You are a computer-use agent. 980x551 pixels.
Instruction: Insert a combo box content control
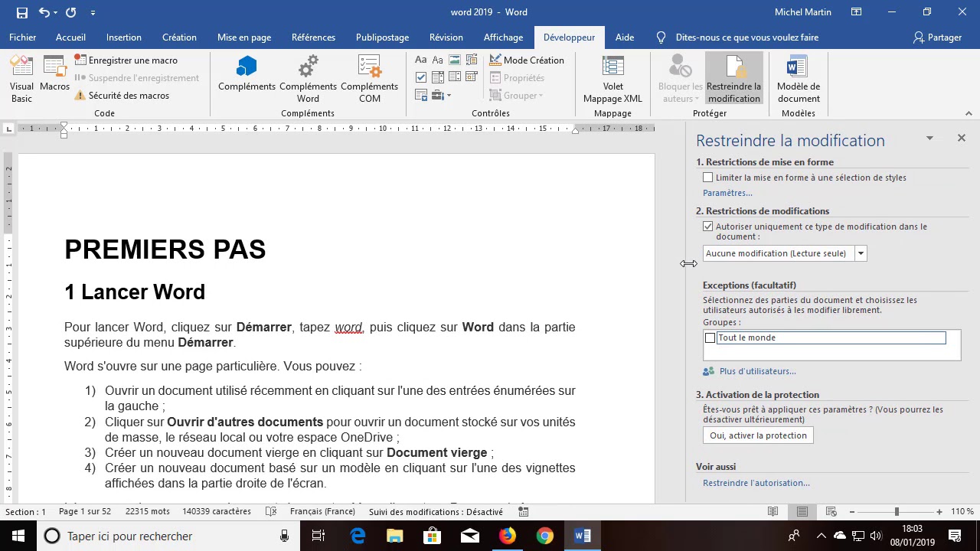pyautogui.click(x=438, y=77)
